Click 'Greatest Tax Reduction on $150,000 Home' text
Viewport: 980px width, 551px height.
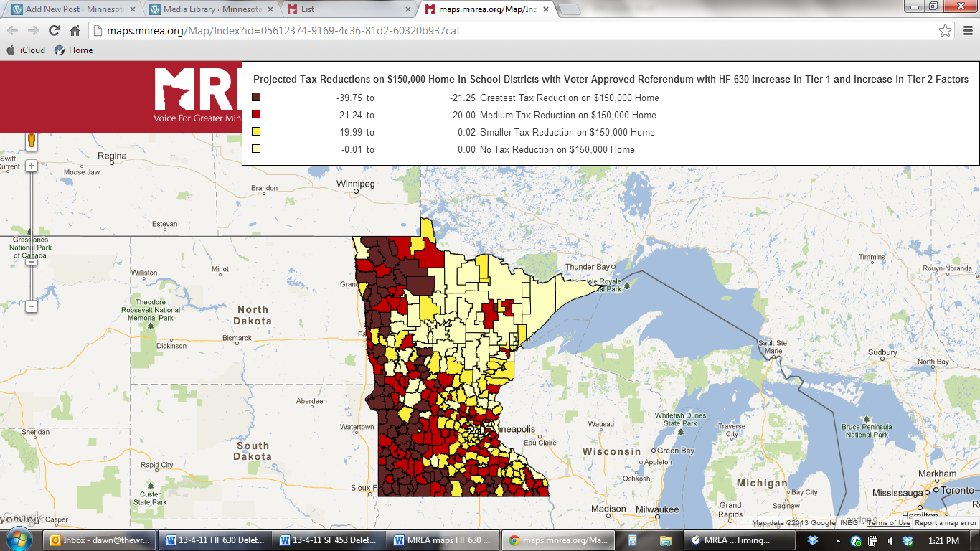click(570, 98)
